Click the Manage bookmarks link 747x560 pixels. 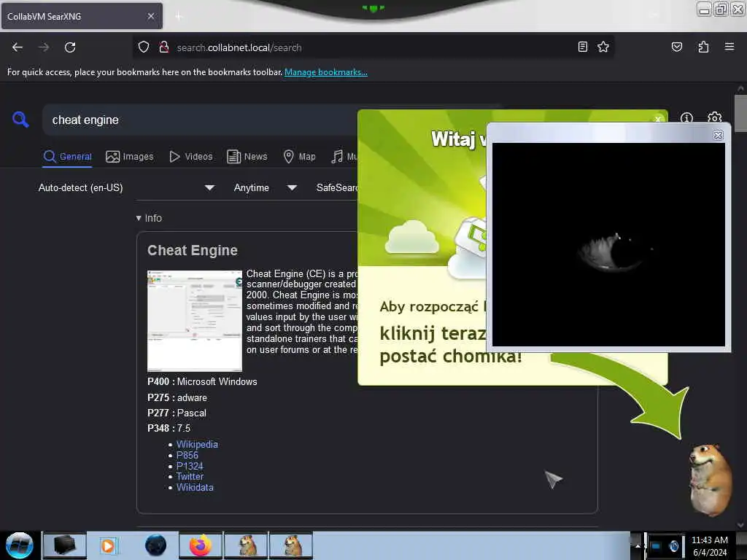pyautogui.click(x=326, y=72)
